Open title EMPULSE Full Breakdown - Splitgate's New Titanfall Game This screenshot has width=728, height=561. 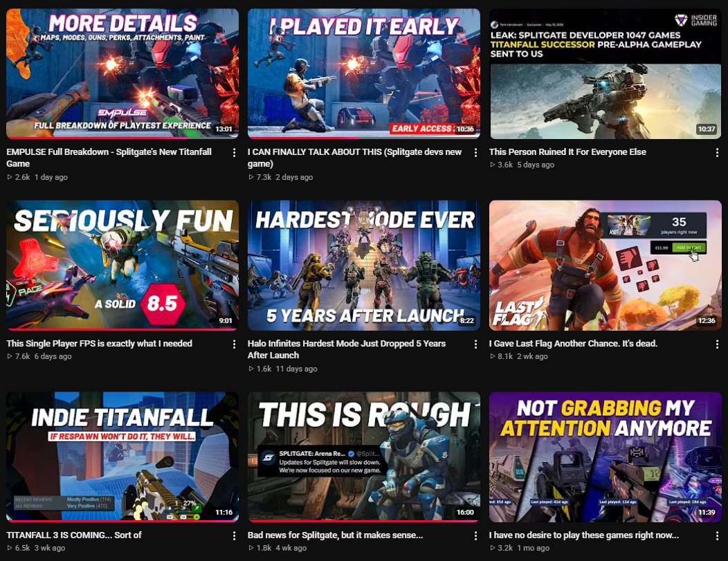tap(109, 158)
